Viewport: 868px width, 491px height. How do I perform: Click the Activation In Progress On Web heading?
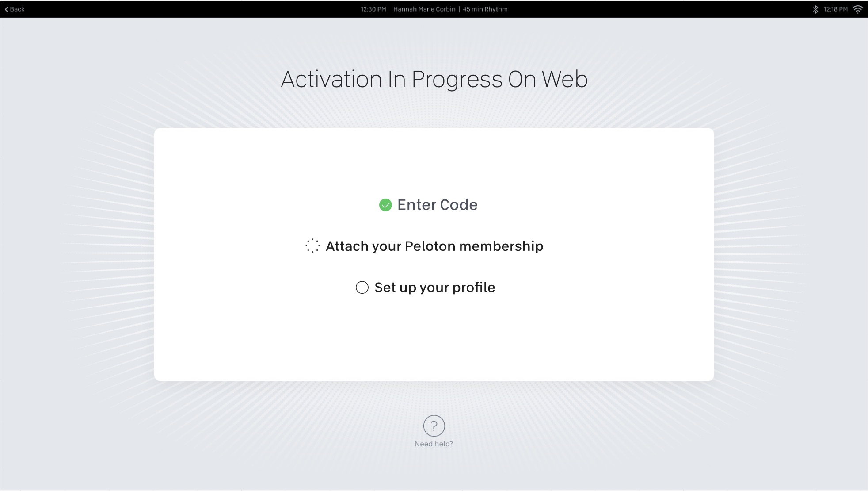point(434,80)
